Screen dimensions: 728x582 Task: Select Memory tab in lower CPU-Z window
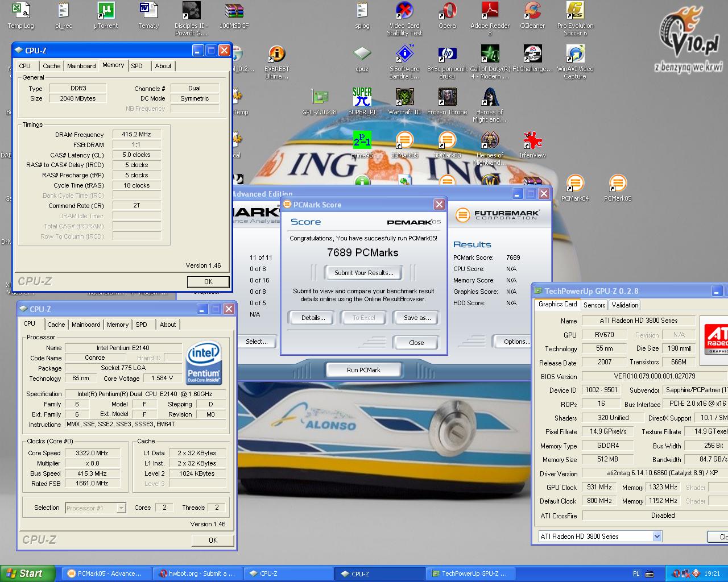click(118, 325)
